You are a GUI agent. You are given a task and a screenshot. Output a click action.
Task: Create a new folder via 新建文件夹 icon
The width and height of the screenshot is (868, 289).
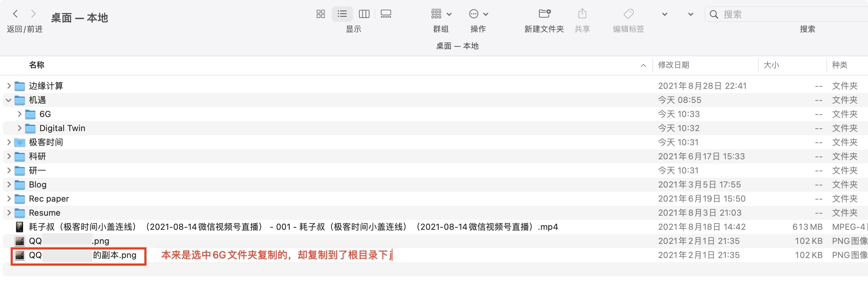pyautogui.click(x=544, y=14)
